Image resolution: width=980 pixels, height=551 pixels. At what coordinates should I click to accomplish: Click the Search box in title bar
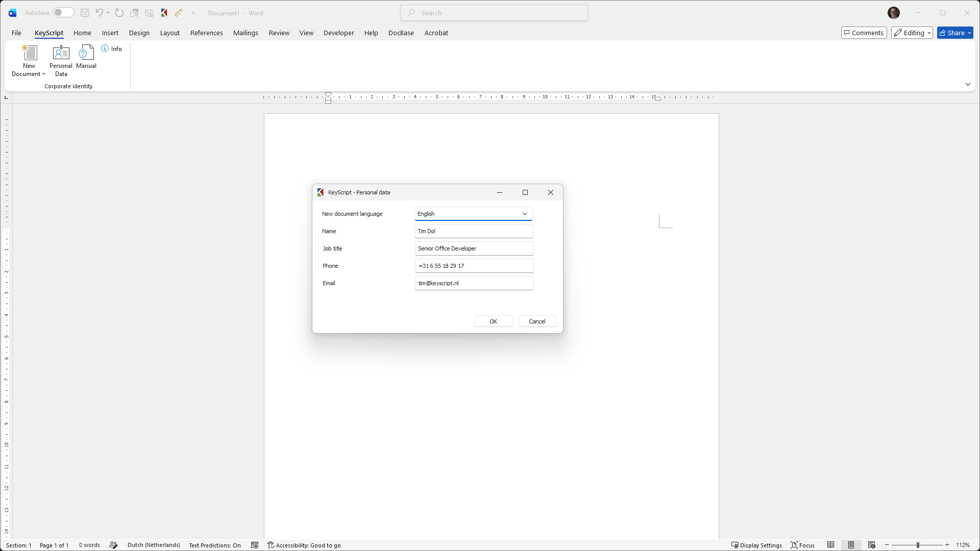(x=494, y=13)
